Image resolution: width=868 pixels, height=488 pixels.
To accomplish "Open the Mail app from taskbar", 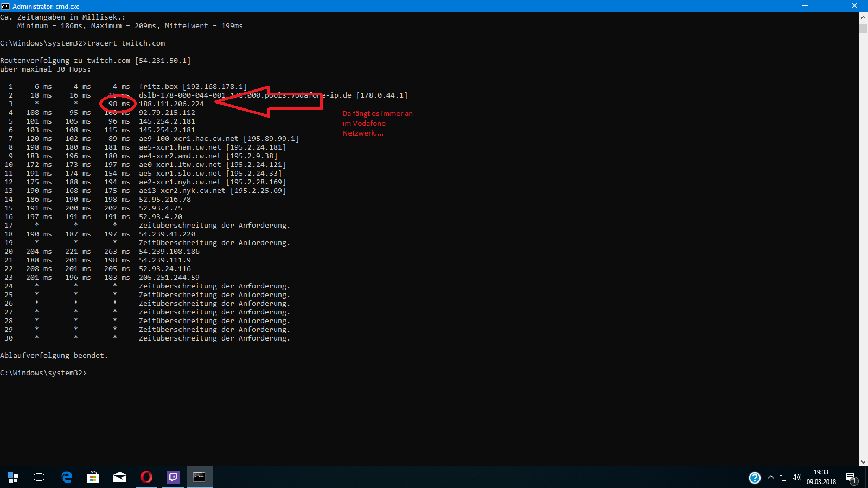I will click(120, 477).
